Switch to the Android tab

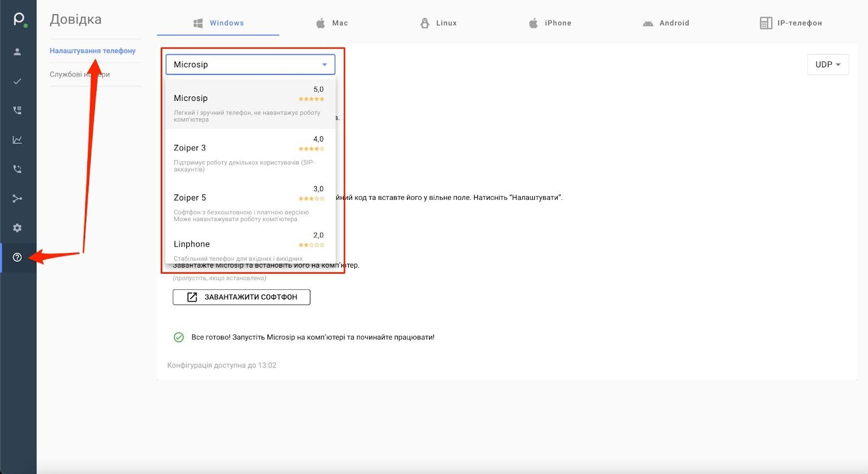pyautogui.click(x=666, y=23)
